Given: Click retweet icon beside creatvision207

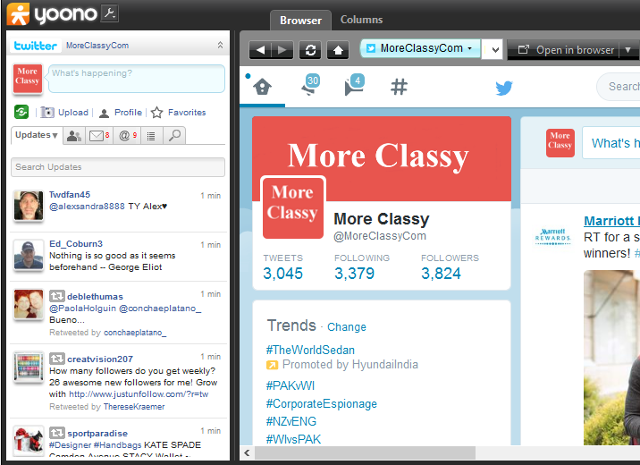Looking at the screenshot, I should tap(57, 358).
